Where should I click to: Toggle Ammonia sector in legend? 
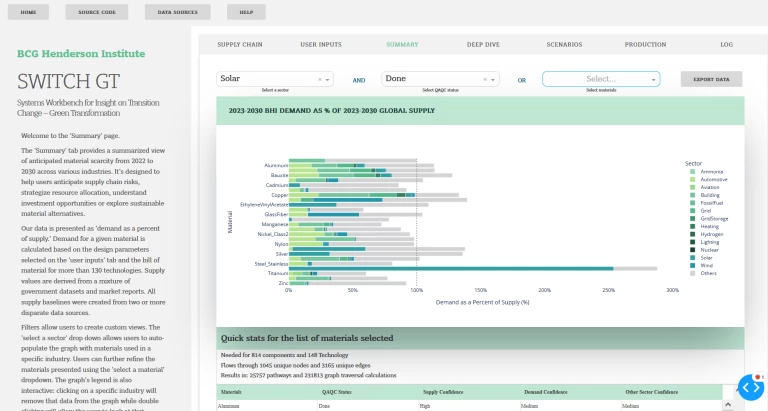[711, 171]
